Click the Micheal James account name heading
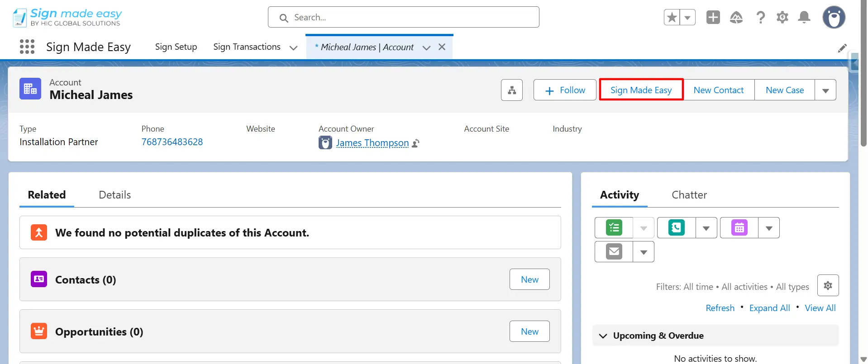This screenshot has height=364, width=868. pyautogui.click(x=91, y=95)
